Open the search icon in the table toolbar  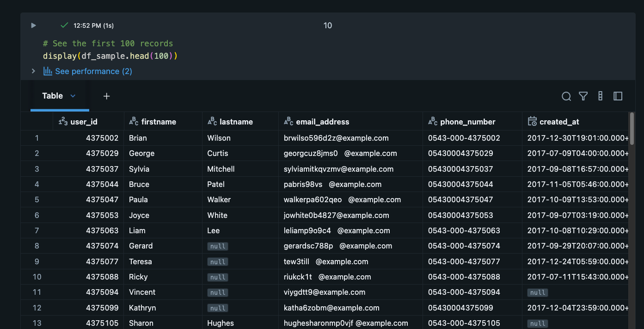[x=566, y=96]
